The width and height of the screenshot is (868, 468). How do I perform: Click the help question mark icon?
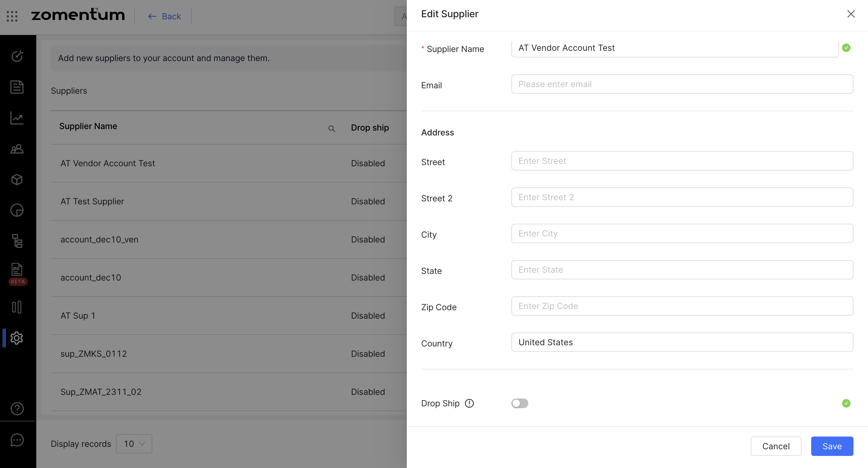click(x=17, y=409)
